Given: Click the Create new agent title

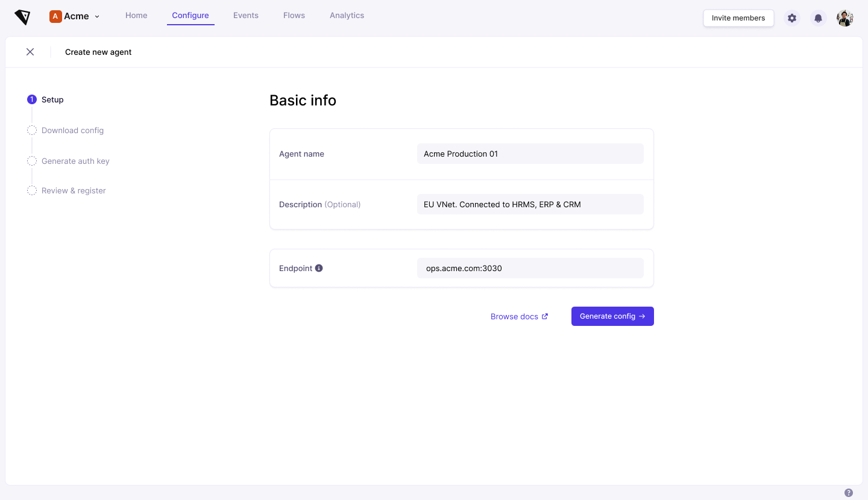Looking at the screenshot, I should (x=98, y=52).
